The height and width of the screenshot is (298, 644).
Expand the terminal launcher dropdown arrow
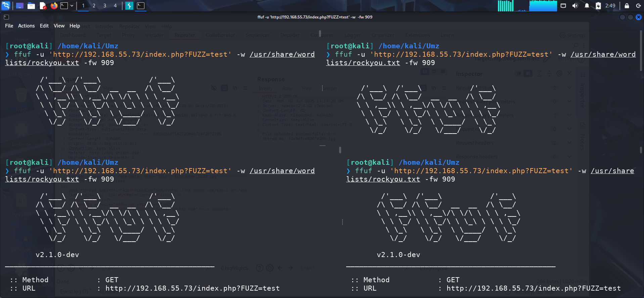(x=72, y=6)
